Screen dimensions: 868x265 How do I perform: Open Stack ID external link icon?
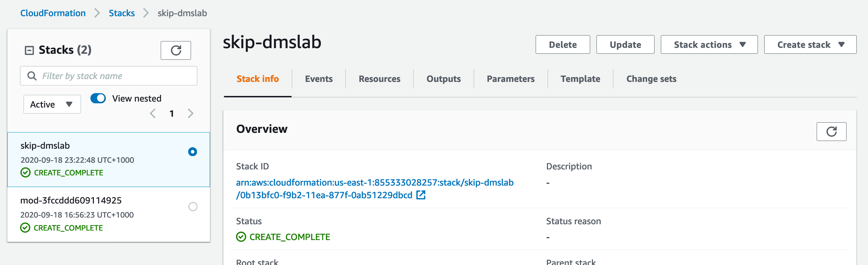point(421,195)
